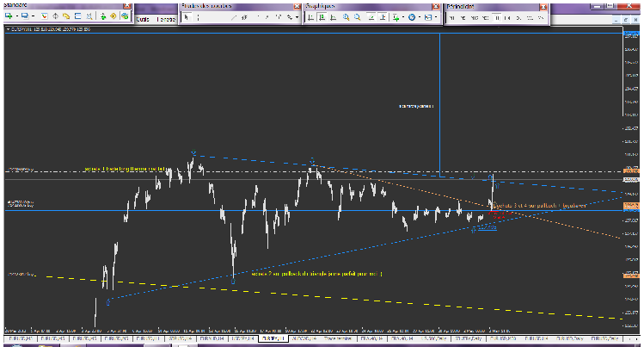Viewport: 644px width, 347px height.
Task: Select the Crosshair tool
Action: click(198, 17)
